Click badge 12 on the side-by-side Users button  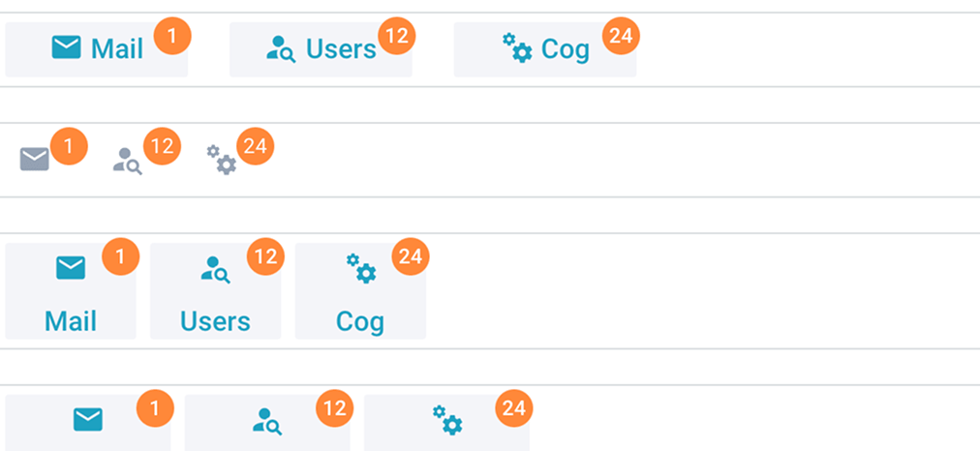tap(395, 37)
